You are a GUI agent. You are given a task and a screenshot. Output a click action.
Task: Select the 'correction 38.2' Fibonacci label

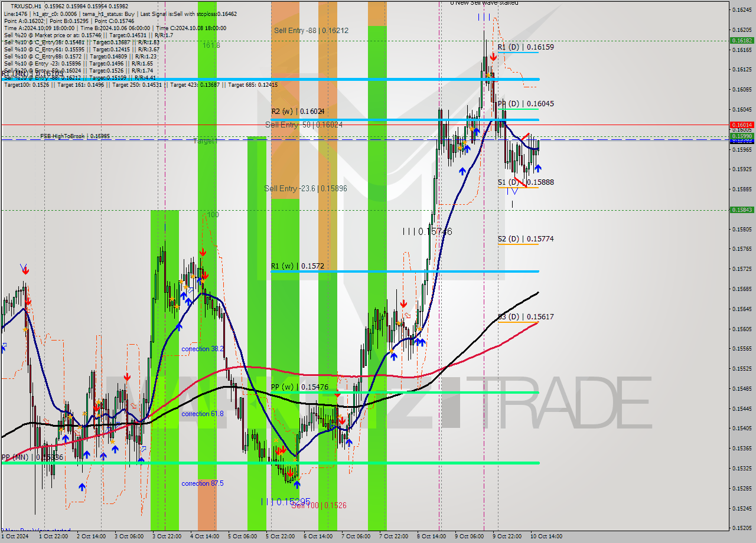click(203, 349)
